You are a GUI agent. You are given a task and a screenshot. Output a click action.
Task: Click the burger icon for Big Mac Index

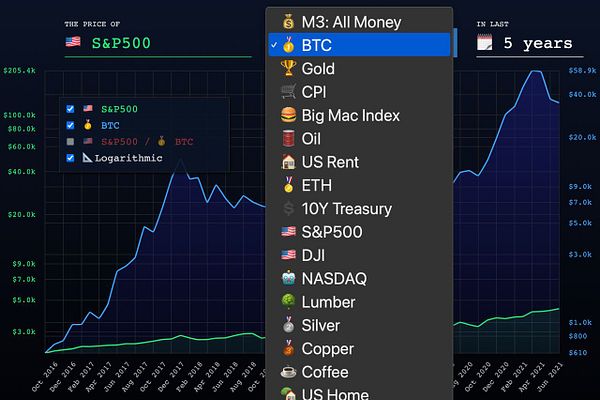click(289, 115)
